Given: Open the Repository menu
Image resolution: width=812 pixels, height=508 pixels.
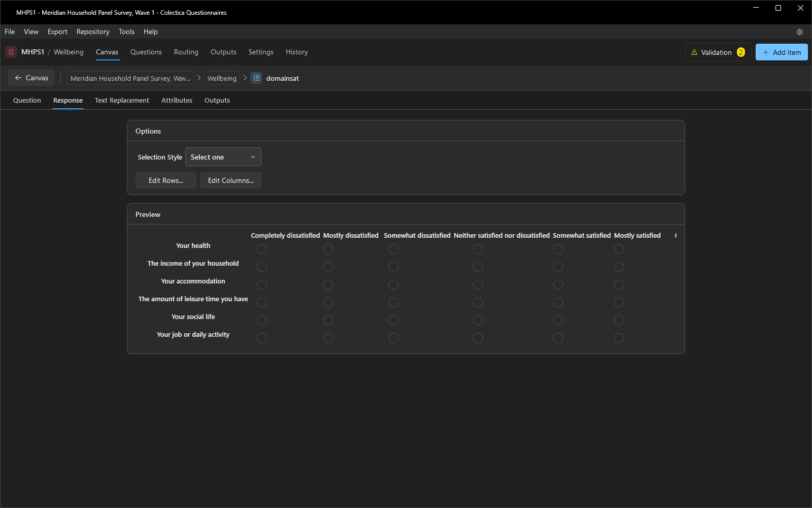Looking at the screenshot, I should [x=93, y=31].
